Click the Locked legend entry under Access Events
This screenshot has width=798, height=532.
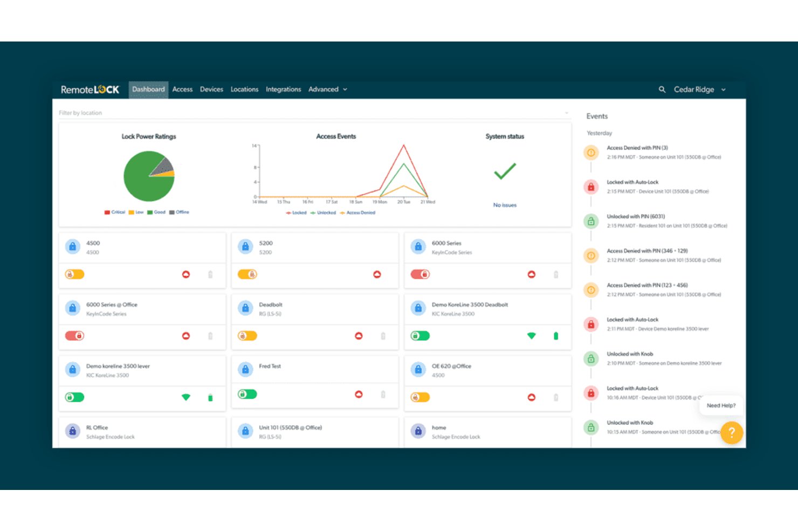pos(296,213)
